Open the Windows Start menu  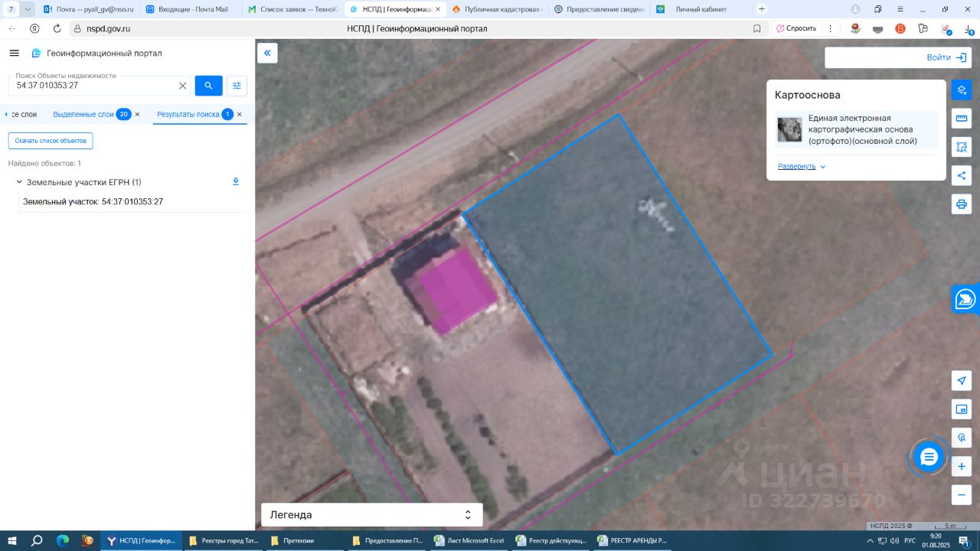pyautogui.click(x=12, y=540)
